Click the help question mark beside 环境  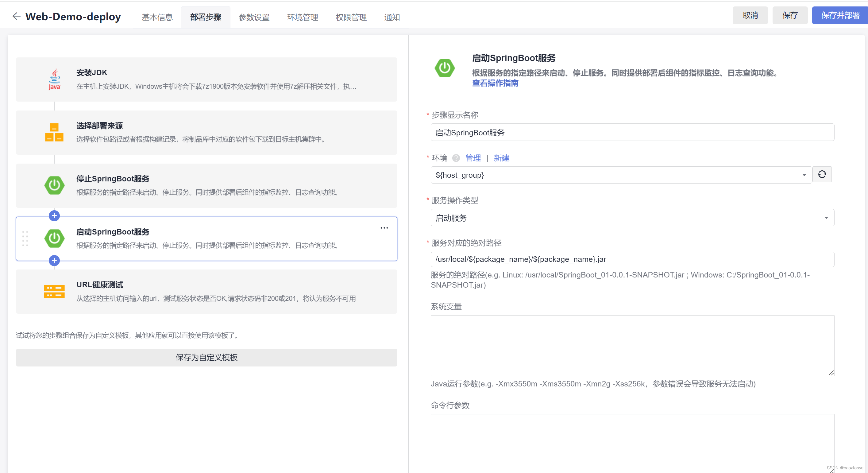click(456, 158)
